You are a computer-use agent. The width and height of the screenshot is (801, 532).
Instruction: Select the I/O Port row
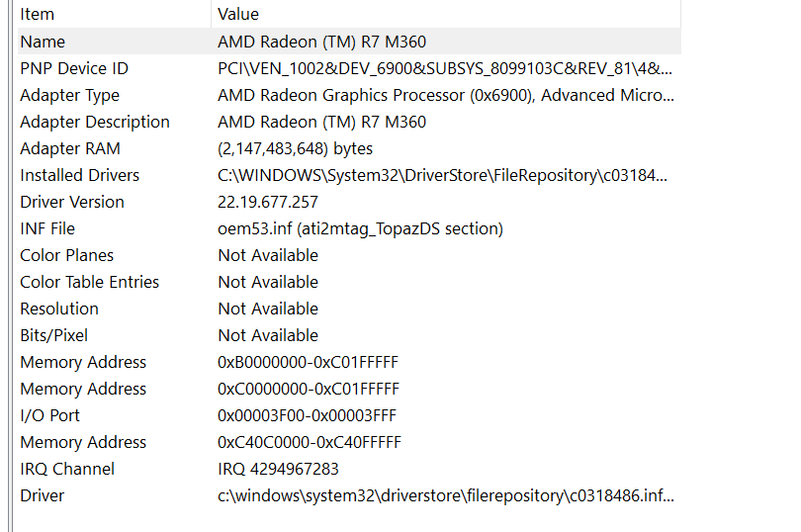point(349,415)
